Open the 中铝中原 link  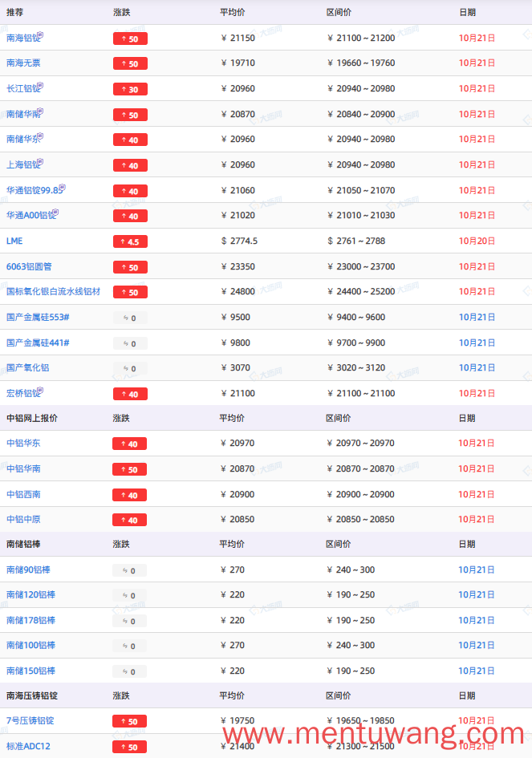coord(23,519)
